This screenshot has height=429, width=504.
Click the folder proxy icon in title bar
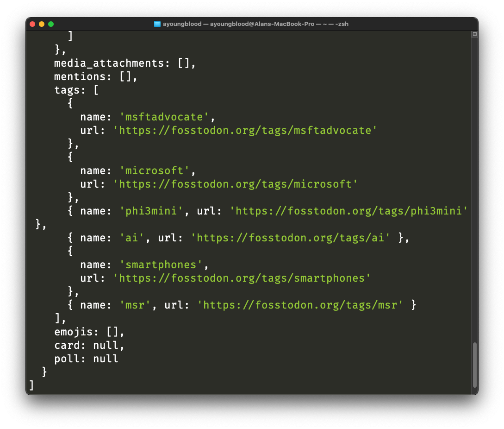[x=157, y=24]
